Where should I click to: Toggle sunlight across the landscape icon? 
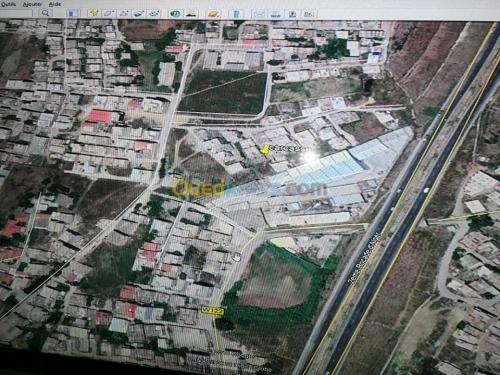(191, 14)
